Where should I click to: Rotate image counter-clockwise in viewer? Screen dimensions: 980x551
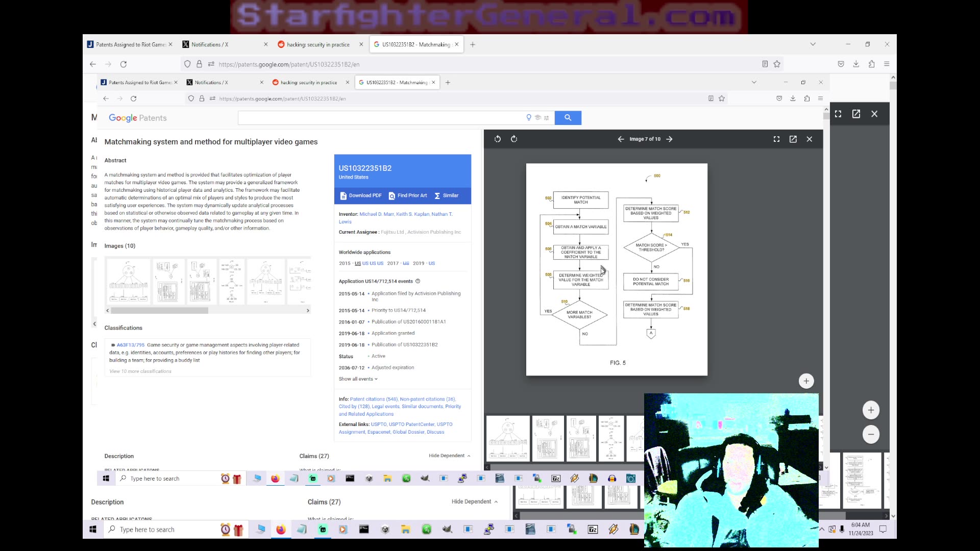(x=498, y=139)
